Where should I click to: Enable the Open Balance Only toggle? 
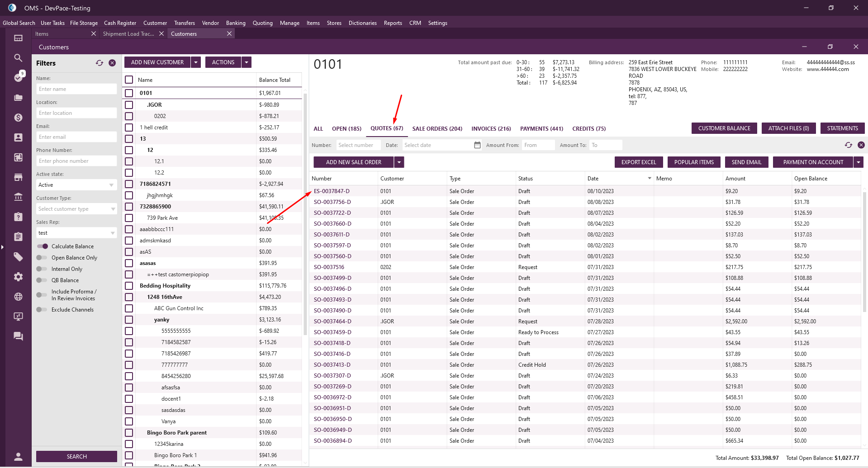point(42,258)
